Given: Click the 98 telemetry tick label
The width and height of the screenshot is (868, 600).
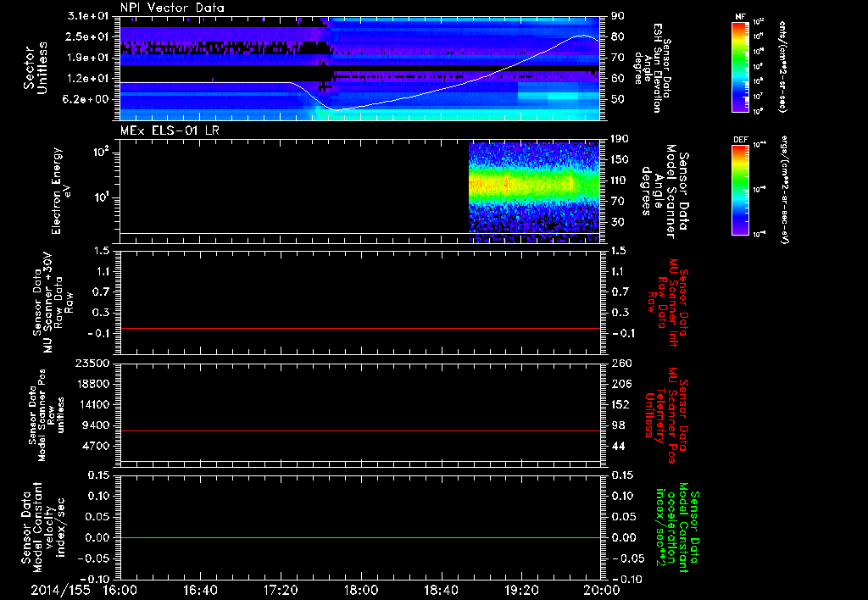Looking at the screenshot, I should click(618, 425).
